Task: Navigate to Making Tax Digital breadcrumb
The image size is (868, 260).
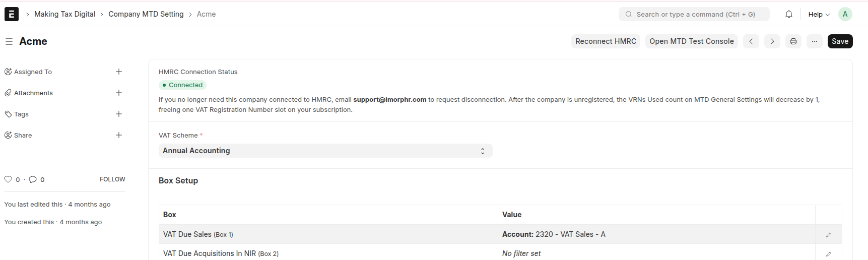Action: [64, 14]
